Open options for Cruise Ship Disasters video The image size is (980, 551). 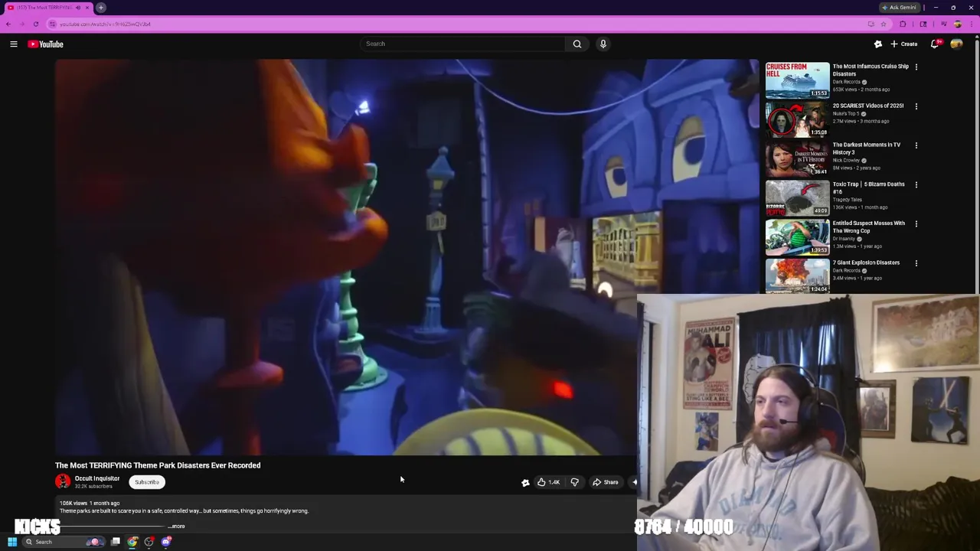[916, 67]
